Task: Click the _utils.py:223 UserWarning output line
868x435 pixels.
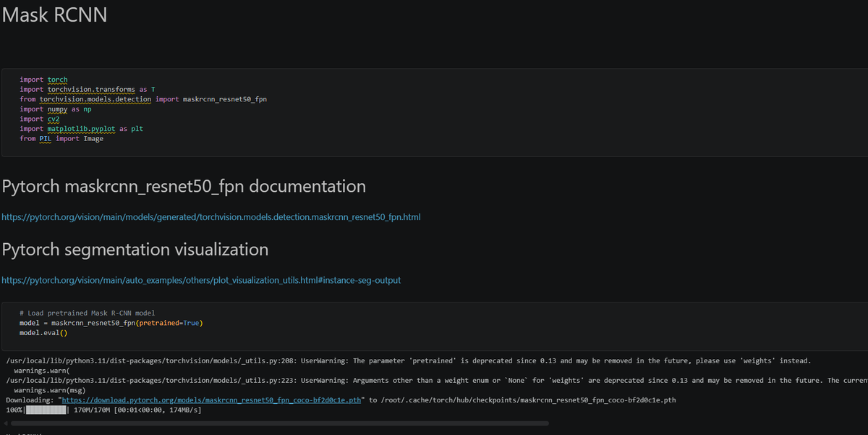Action: (437, 381)
